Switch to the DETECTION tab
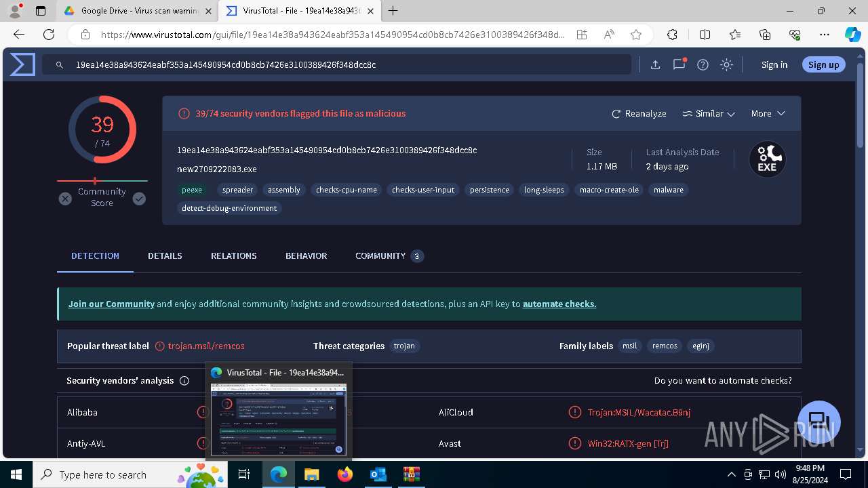The image size is (868, 488). point(95,256)
